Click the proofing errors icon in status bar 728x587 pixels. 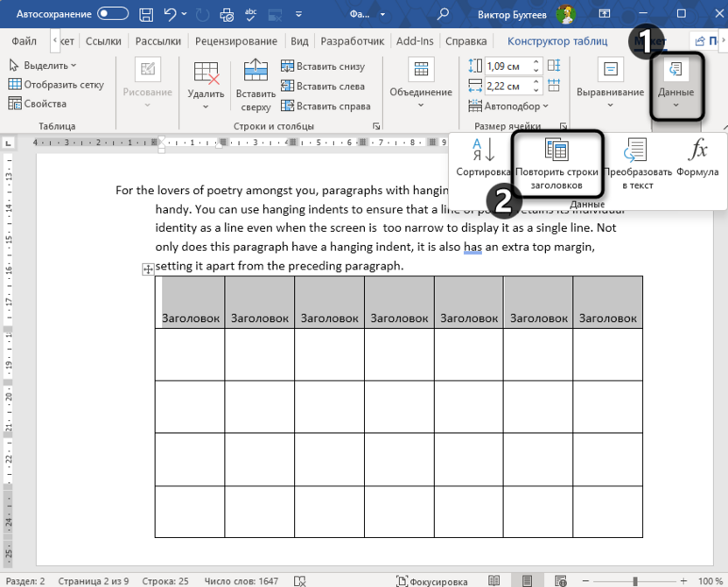tap(300, 581)
